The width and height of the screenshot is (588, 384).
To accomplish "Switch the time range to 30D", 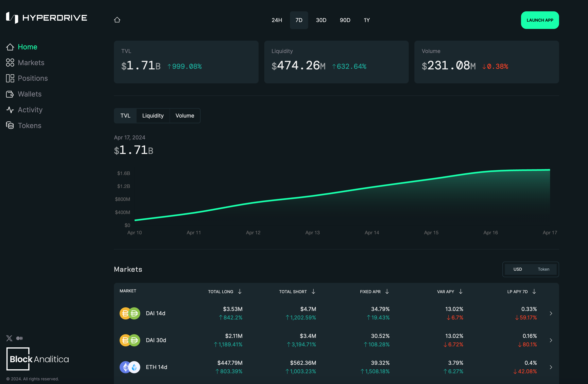I will (321, 20).
